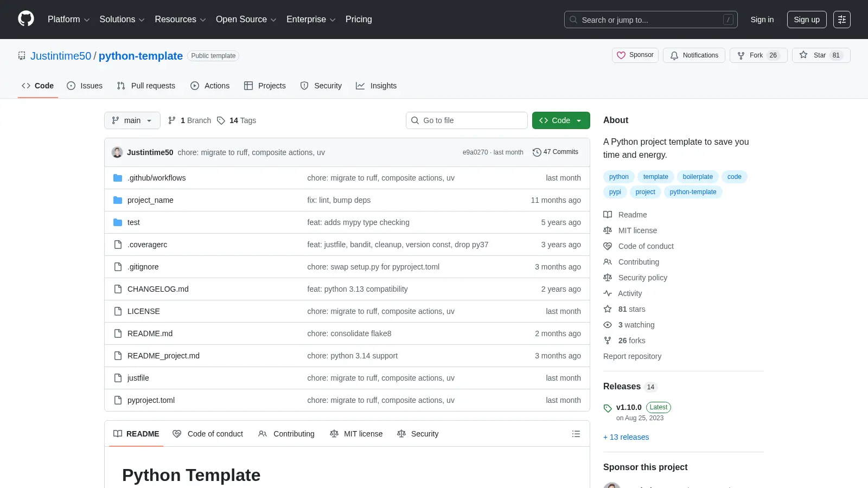This screenshot has height=488, width=868.
Task: Open the Readme link in About
Action: [x=625, y=215]
